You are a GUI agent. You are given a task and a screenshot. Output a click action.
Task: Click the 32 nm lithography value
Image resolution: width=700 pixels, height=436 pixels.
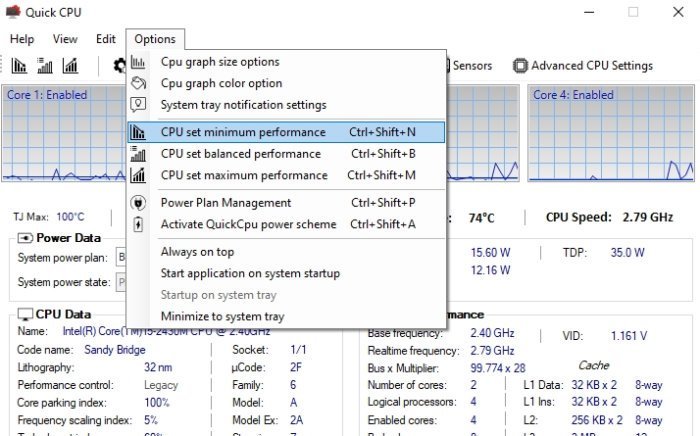pos(158,368)
